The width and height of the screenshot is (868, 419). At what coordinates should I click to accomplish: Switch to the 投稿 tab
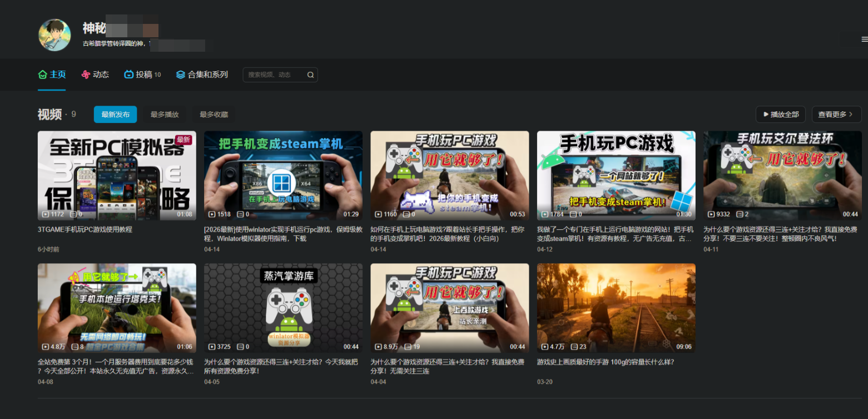pos(144,75)
